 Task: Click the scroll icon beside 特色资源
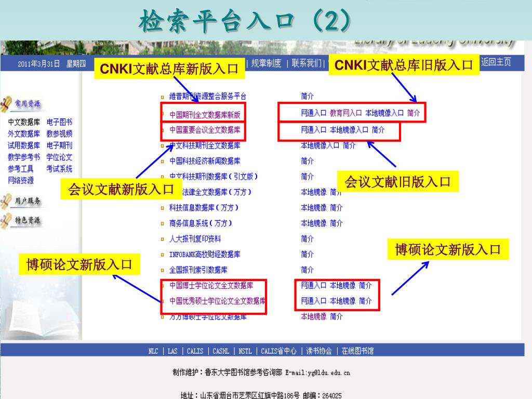pyautogui.click(x=6, y=221)
